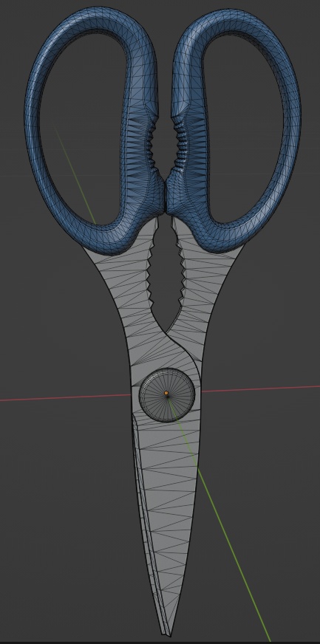Screen dimensions: 320x644
Task: Click the red X axis line left of scissors
Action: (66, 397)
